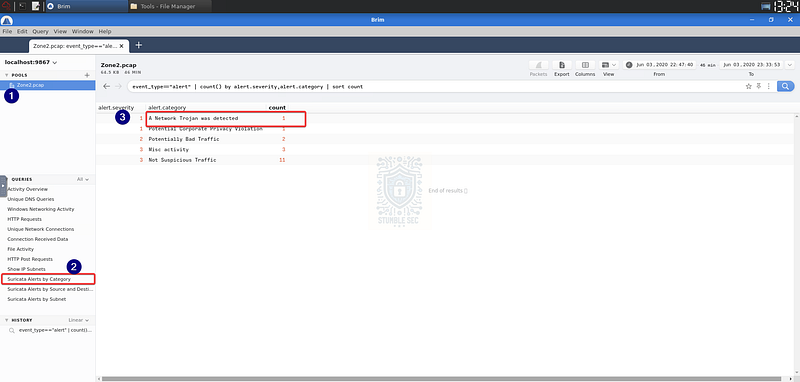
Task: Add a new tab with plus
Action: coord(138,45)
